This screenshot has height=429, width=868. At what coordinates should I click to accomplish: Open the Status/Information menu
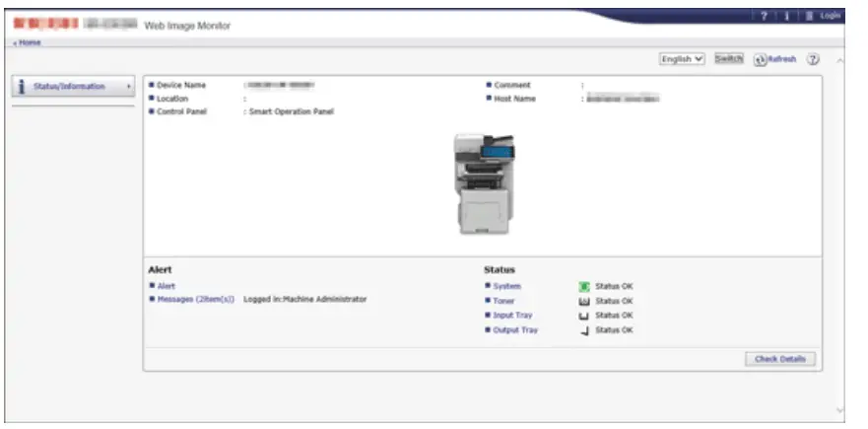pos(73,87)
